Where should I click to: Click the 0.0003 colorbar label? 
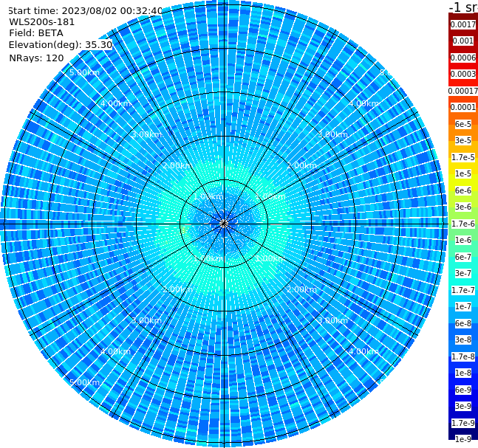tap(463, 75)
